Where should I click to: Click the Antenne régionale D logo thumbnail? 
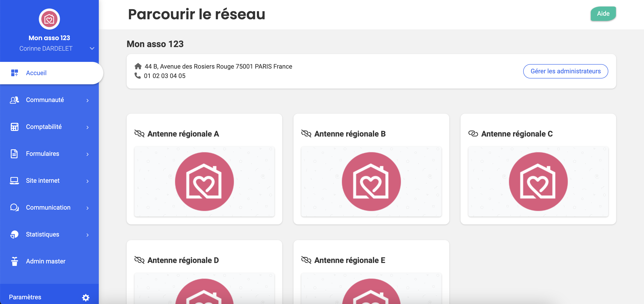(x=204, y=289)
